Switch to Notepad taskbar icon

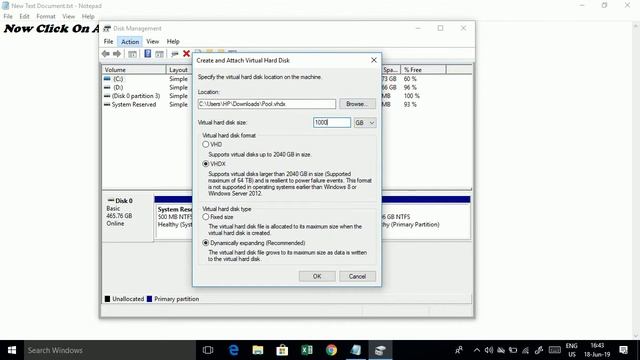[x=356, y=350]
